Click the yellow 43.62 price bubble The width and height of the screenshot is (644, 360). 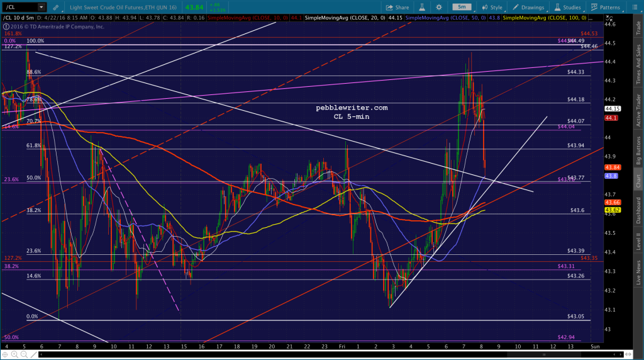(x=613, y=210)
